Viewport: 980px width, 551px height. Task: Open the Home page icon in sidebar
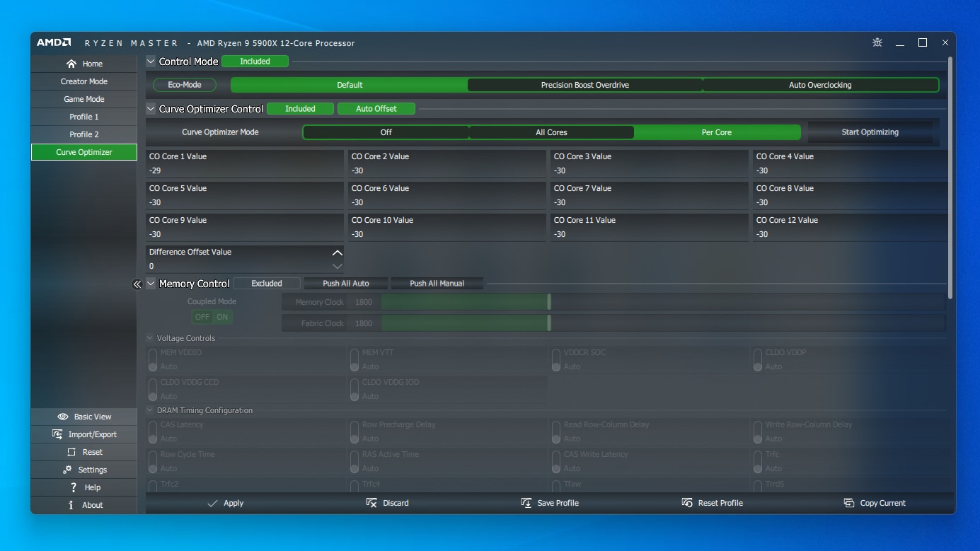(71, 64)
